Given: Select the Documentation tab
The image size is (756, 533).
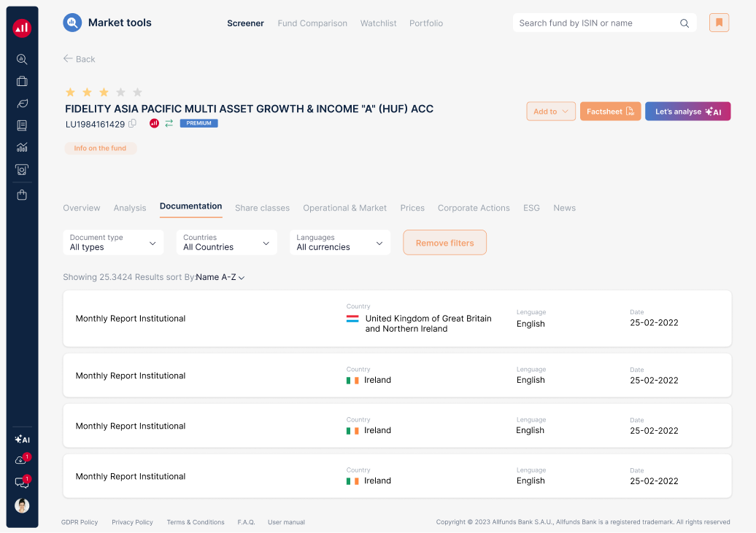Looking at the screenshot, I should [x=191, y=206].
